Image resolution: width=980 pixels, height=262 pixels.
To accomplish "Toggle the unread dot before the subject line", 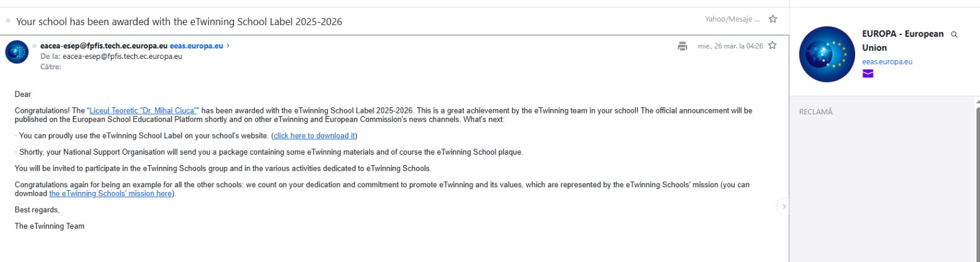I will click(x=8, y=21).
